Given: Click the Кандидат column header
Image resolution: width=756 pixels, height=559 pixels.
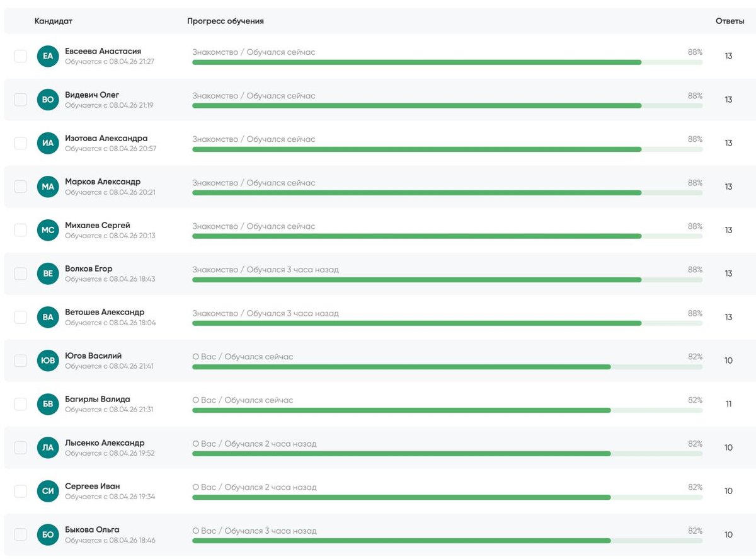Looking at the screenshot, I should coord(54,21).
